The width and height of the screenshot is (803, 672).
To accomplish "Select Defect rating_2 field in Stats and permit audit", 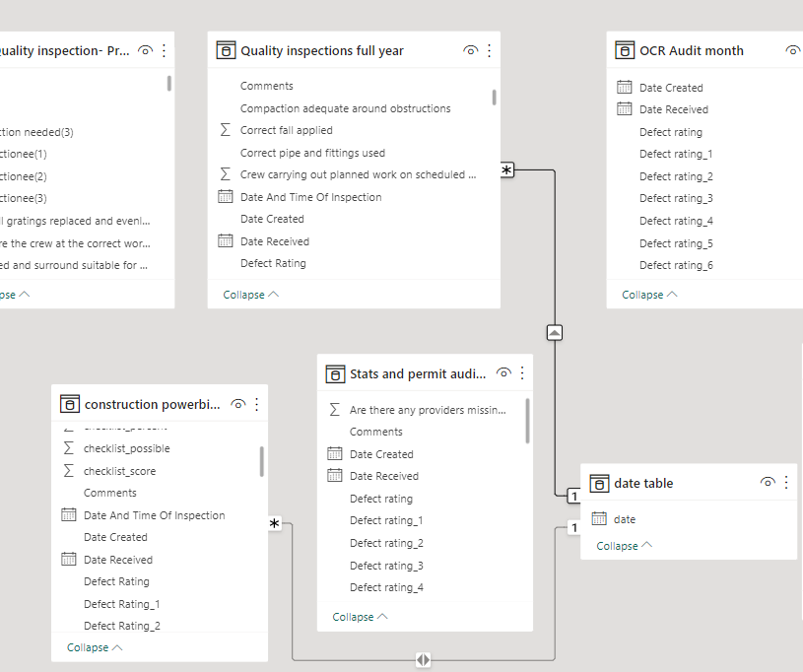I will (x=386, y=543).
